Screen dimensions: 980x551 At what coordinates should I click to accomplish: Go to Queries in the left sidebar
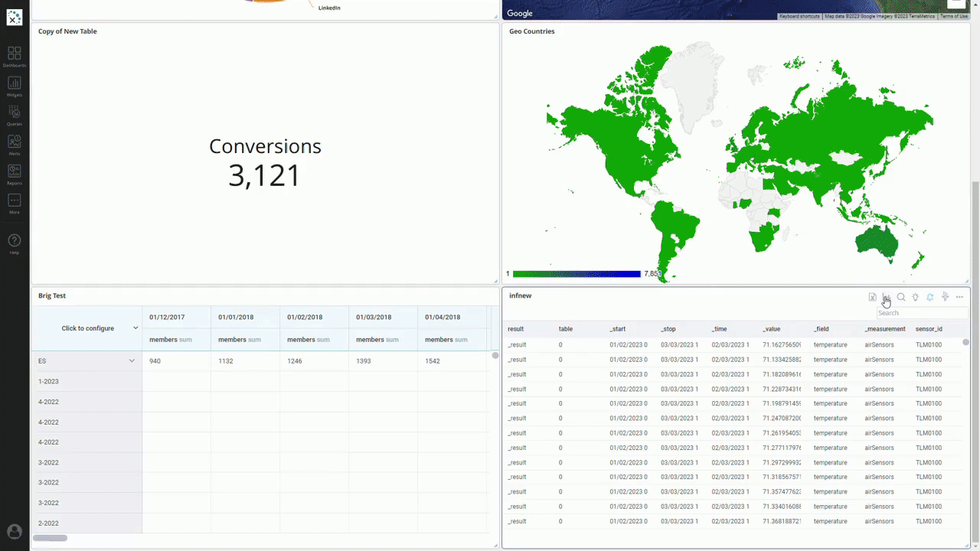point(14,115)
